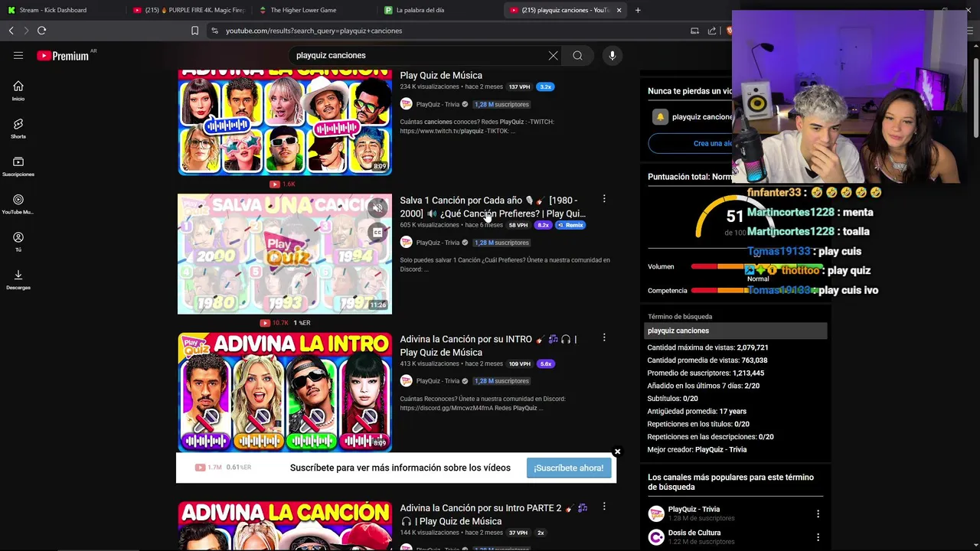The image size is (980, 551).
Task: Click the Crea una alerta button
Action: coord(712,143)
